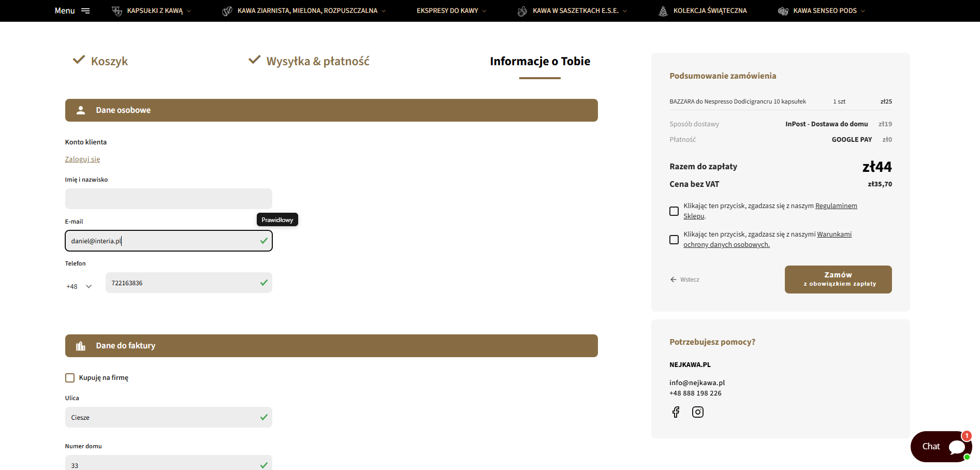Image resolution: width=980 pixels, height=470 pixels.
Task: Open the +48 country code dropdown
Action: point(79,286)
